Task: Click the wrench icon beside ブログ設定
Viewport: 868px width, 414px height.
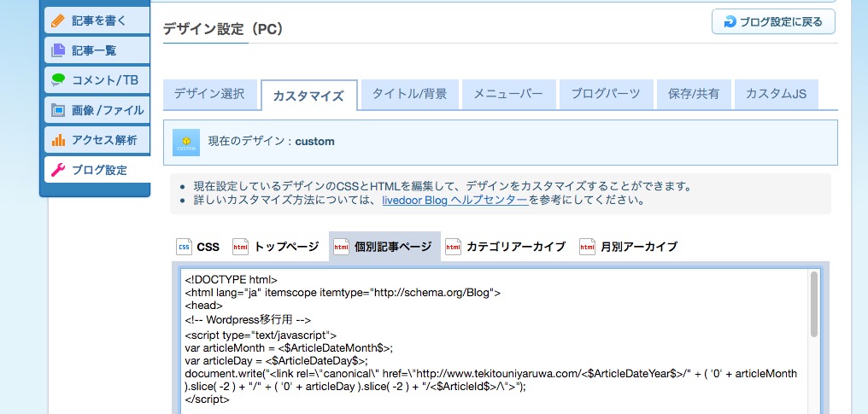Action: click(57, 170)
